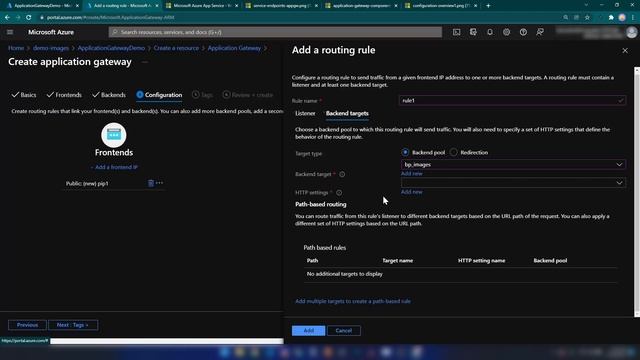This screenshot has width=640, height=360.
Task: Show info tooltip for Backend target
Action: (342, 174)
